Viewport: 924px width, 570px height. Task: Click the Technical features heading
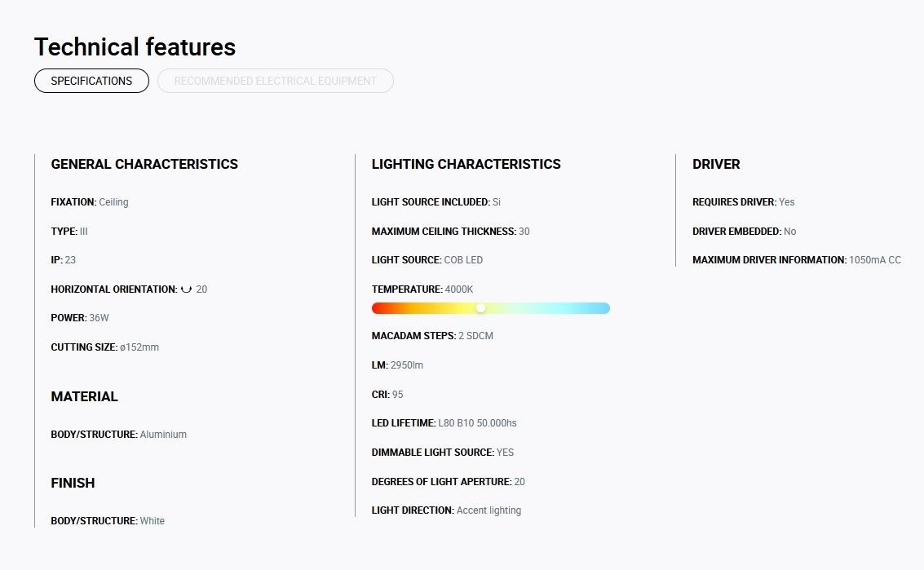pos(135,47)
